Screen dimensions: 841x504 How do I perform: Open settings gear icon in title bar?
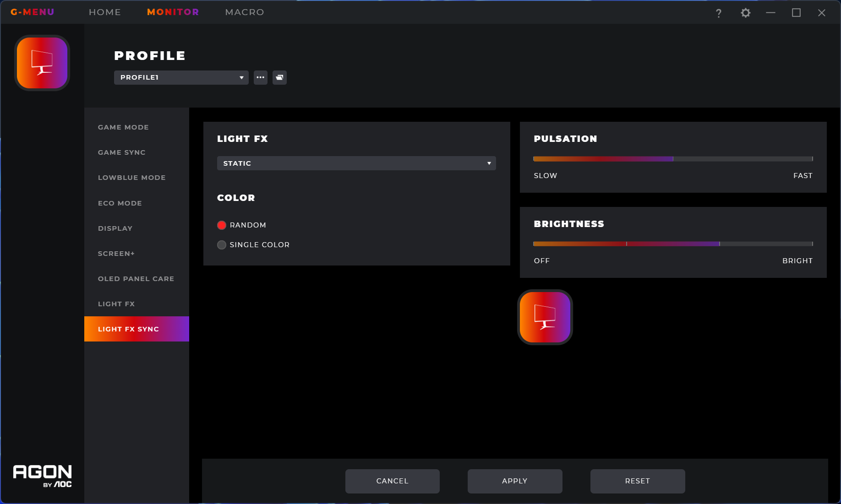[x=746, y=13]
